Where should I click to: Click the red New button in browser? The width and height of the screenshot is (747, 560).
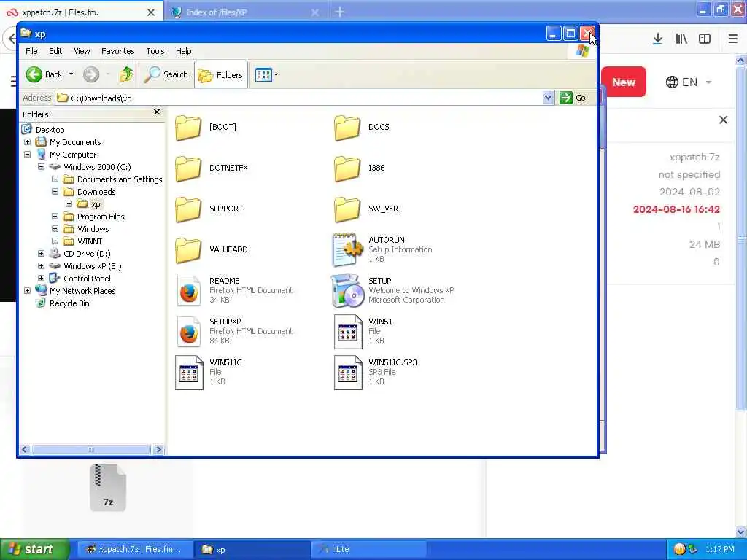[623, 82]
